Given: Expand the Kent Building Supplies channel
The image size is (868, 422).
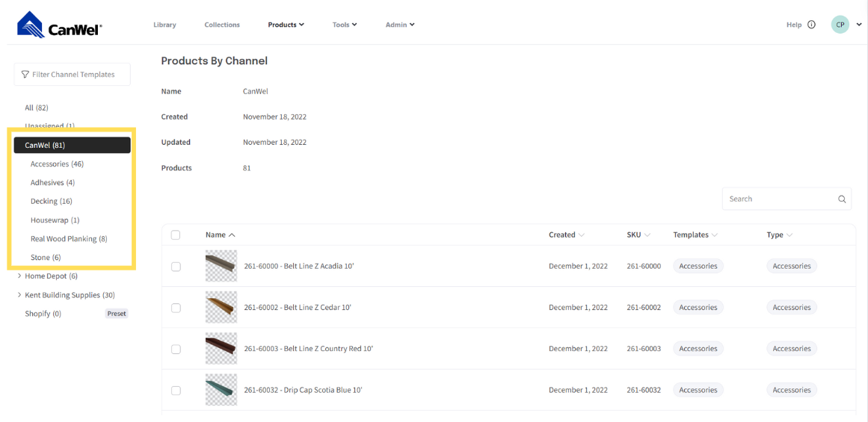Looking at the screenshot, I should tap(19, 295).
